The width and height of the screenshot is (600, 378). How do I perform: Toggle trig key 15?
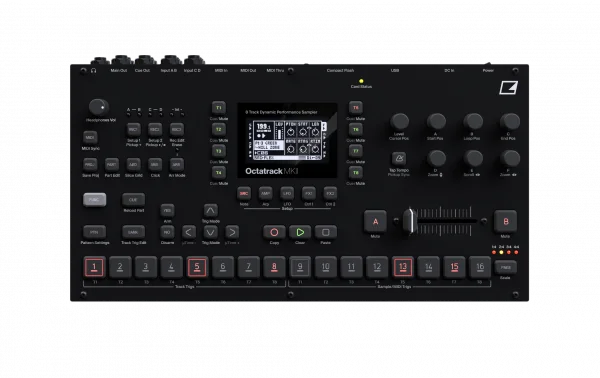pos(454,267)
